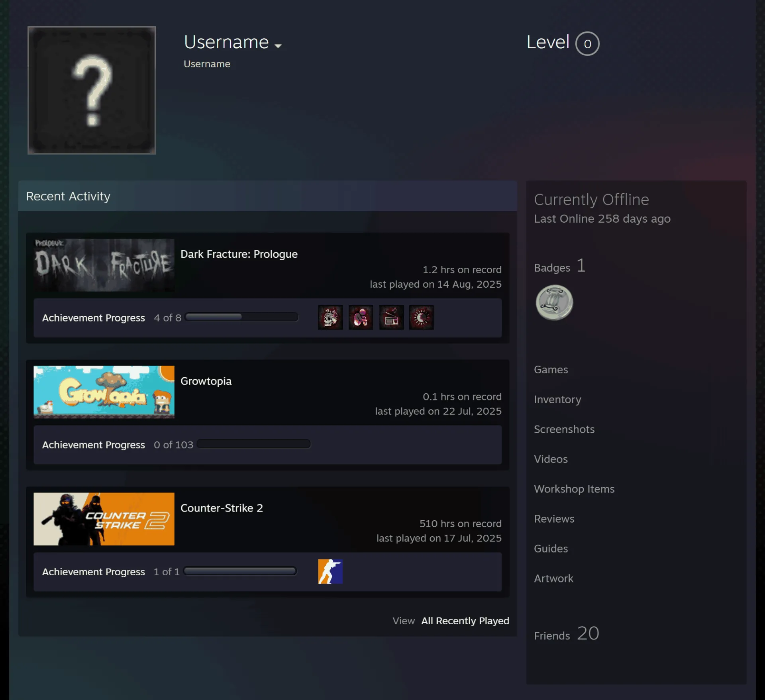
Task: Open the Artwork menu item
Action: (x=553, y=578)
